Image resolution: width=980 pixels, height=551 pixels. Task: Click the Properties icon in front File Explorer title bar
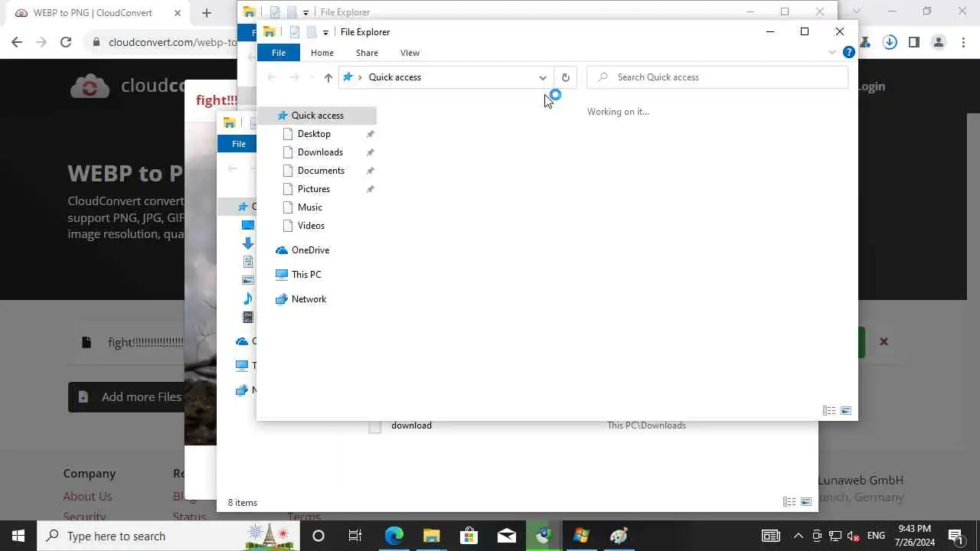294,32
